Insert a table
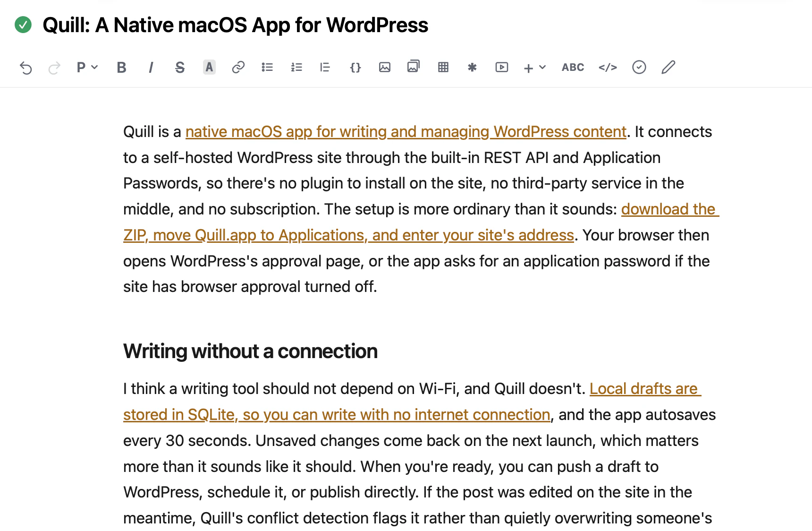Image resolution: width=812 pixels, height=531 pixels. (x=443, y=68)
